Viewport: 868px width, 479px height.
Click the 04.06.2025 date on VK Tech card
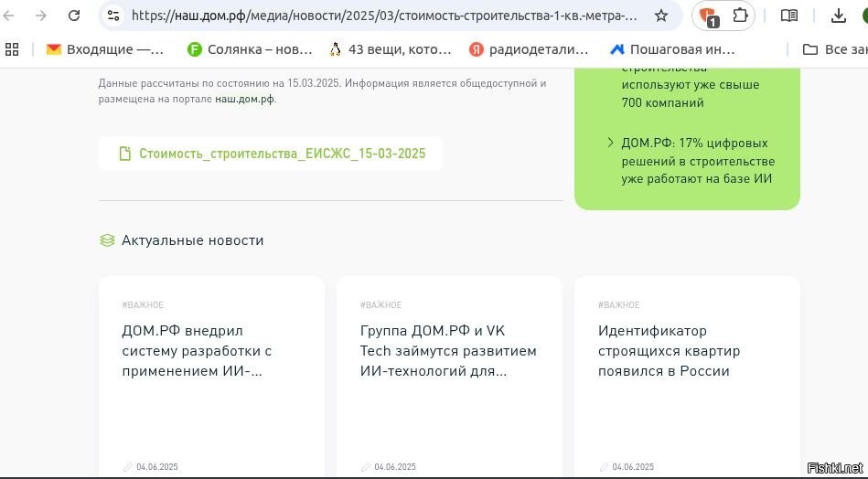[395, 467]
